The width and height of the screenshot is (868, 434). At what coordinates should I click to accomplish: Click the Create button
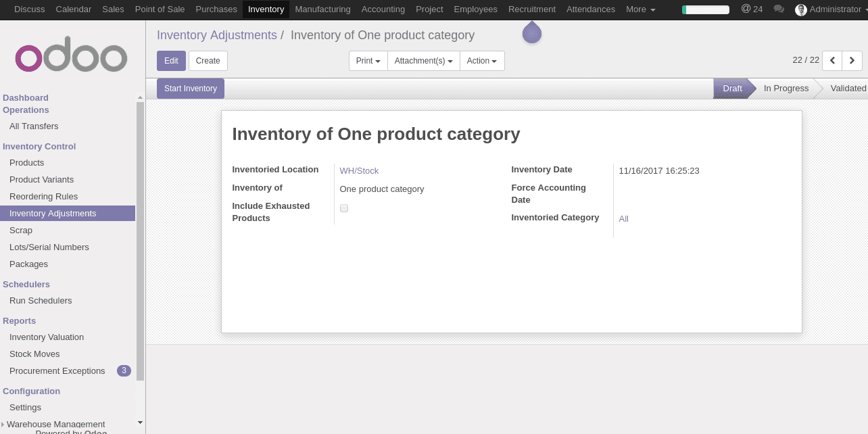[x=208, y=61]
